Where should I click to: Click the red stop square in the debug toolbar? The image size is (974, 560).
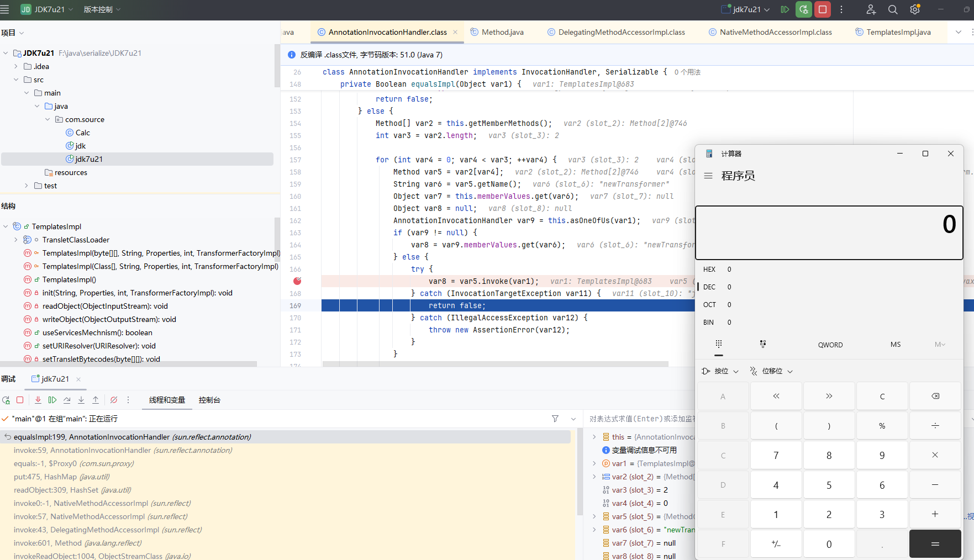pos(20,400)
